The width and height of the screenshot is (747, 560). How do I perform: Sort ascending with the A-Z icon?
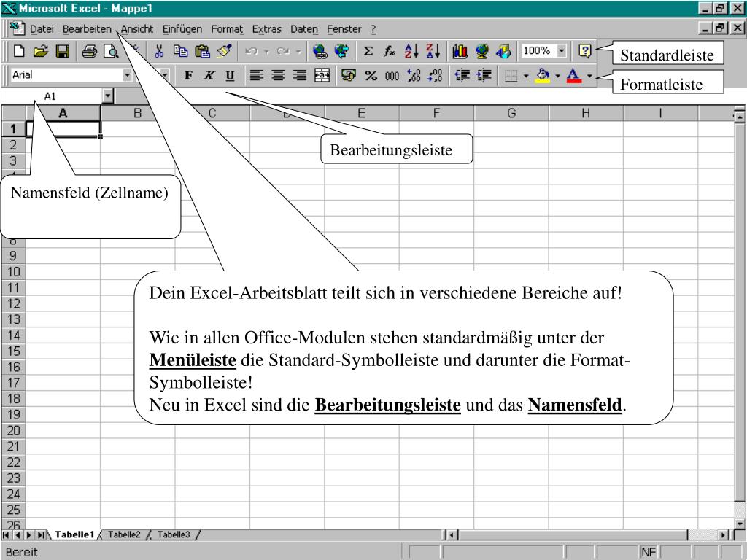coord(411,51)
